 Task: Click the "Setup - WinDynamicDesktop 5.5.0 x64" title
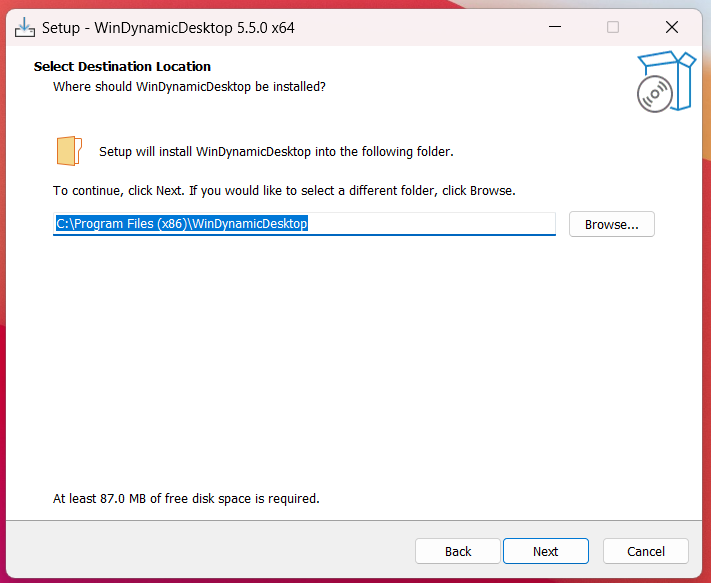(x=168, y=28)
